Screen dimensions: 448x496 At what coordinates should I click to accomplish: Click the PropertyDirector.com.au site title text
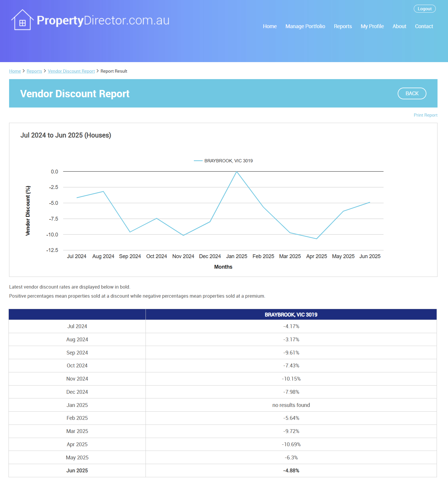103,21
